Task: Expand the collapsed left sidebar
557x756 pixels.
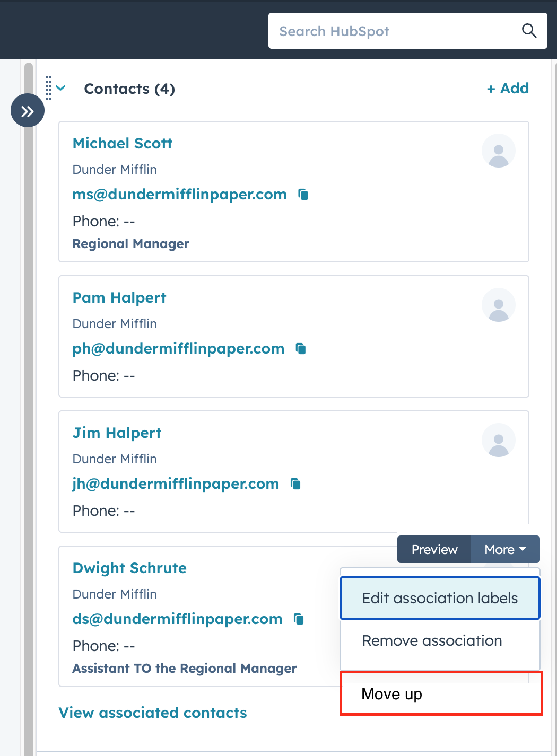Action: point(27,110)
